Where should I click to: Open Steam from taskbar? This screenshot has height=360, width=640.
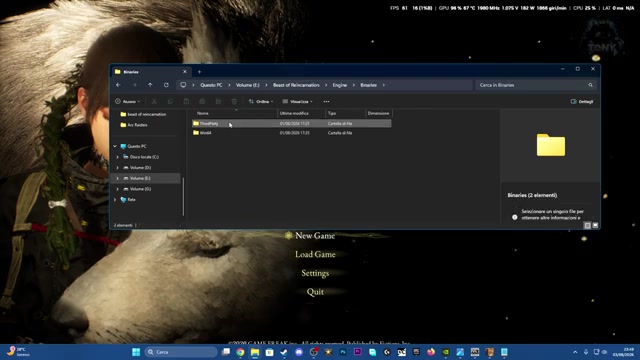284,352
